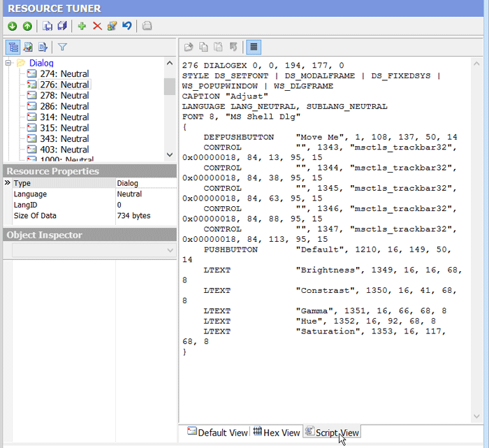Open the Object Inspector dropdown
This screenshot has width=489, height=448.
point(170,250)
